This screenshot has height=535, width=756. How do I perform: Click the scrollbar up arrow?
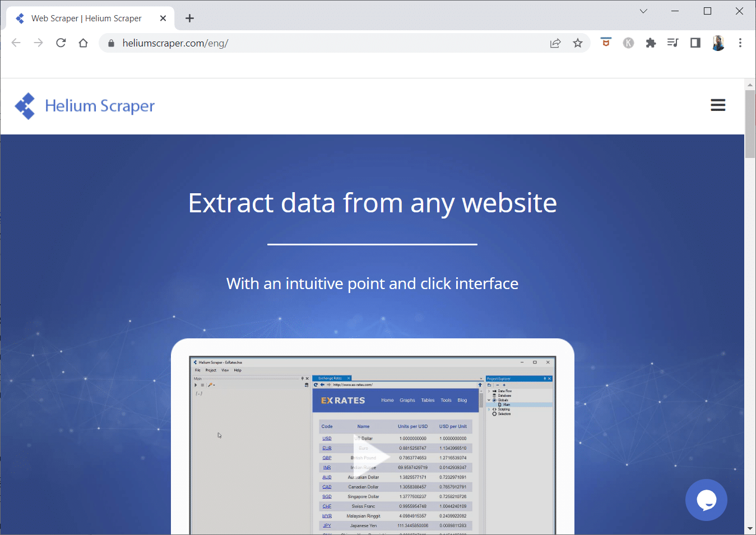click(x=750, y=85)
